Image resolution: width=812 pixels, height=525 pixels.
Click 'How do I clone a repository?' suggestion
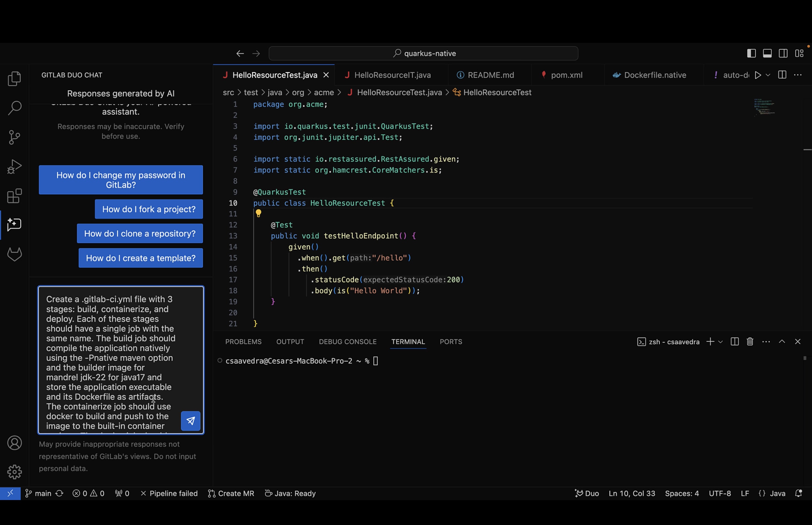(x=140, y=233)
